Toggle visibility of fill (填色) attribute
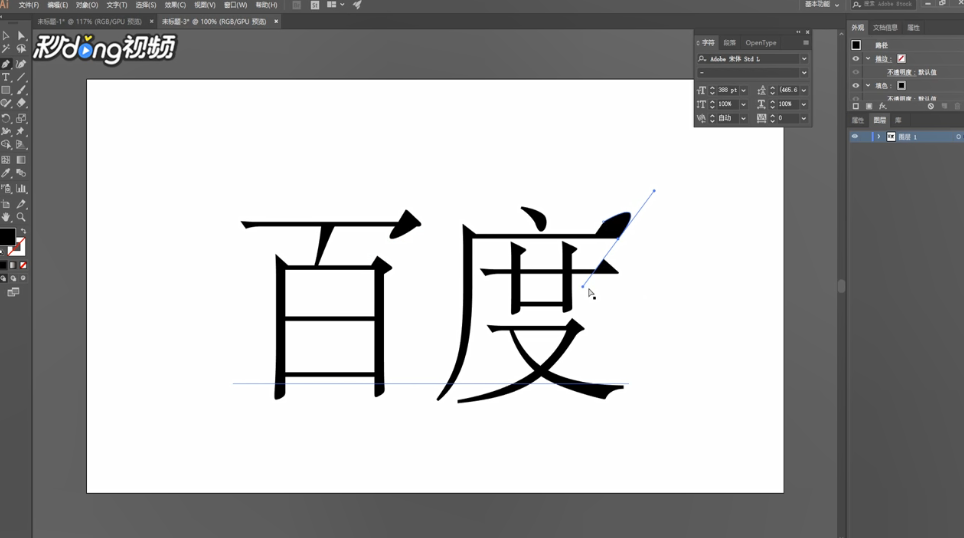Viewport: 964px width, 538px height. click(855, 85)
